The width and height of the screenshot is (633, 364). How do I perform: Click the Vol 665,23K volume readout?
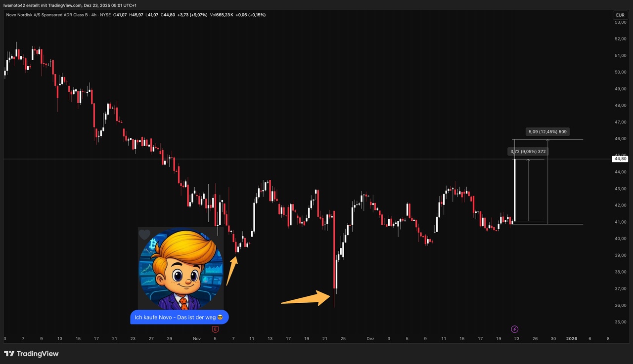[x=221, y=15]
